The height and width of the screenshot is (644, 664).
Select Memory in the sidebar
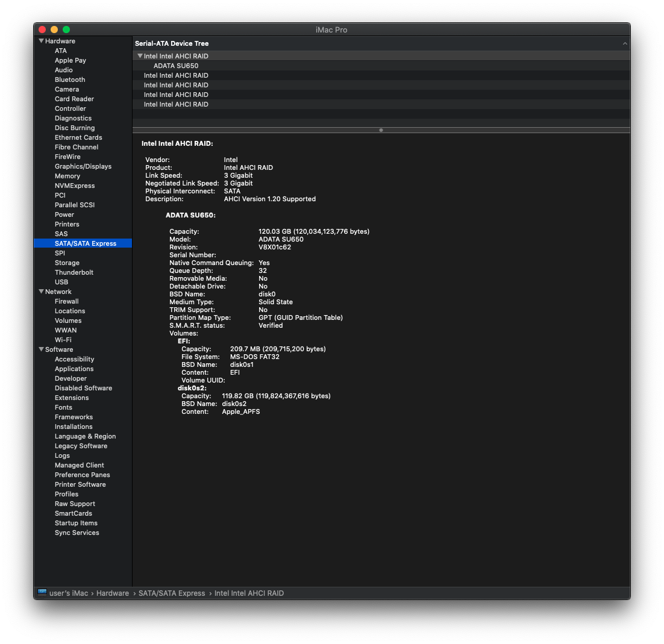tap(67, 176)
